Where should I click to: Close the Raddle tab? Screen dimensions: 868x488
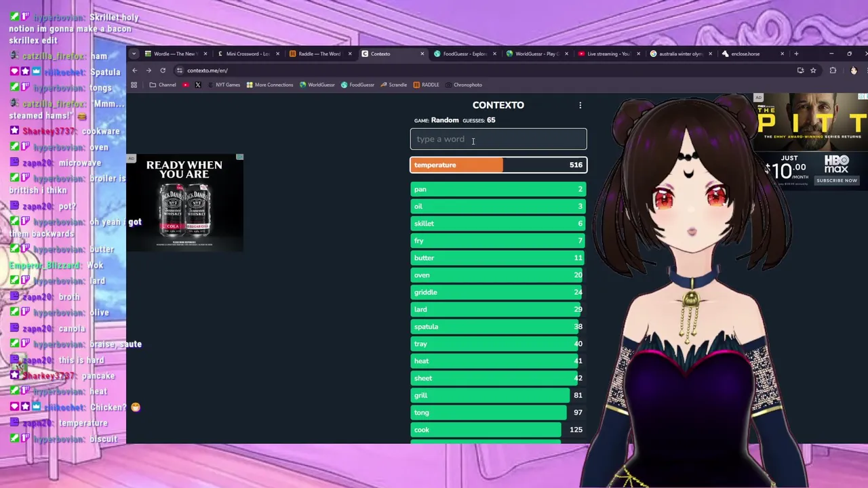click(x=350, y=54)
